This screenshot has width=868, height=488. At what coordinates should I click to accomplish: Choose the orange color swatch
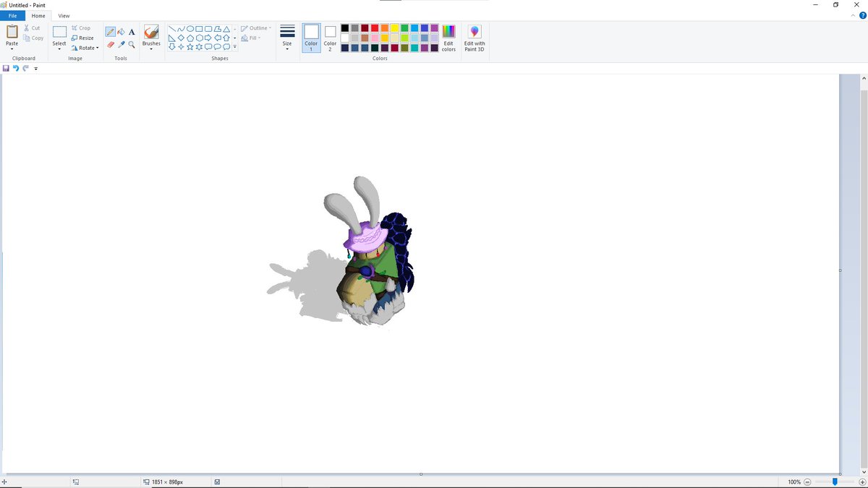(x=385, y=28)
